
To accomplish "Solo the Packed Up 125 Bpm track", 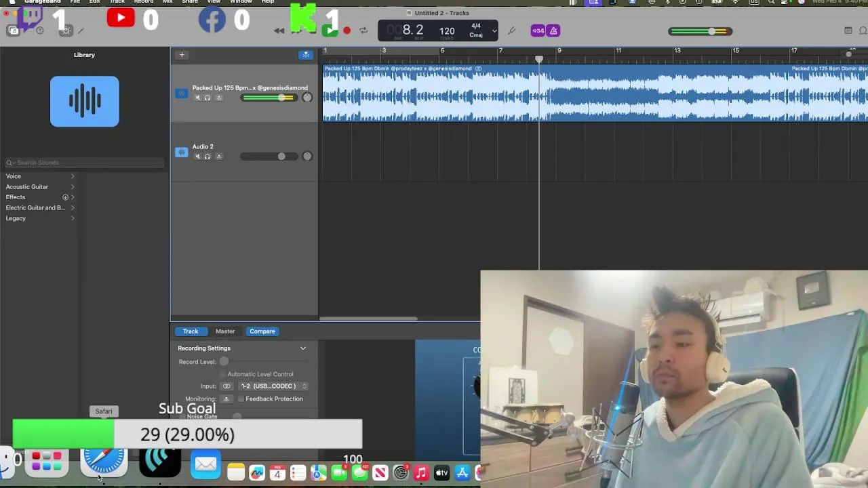I will point(208,98).
